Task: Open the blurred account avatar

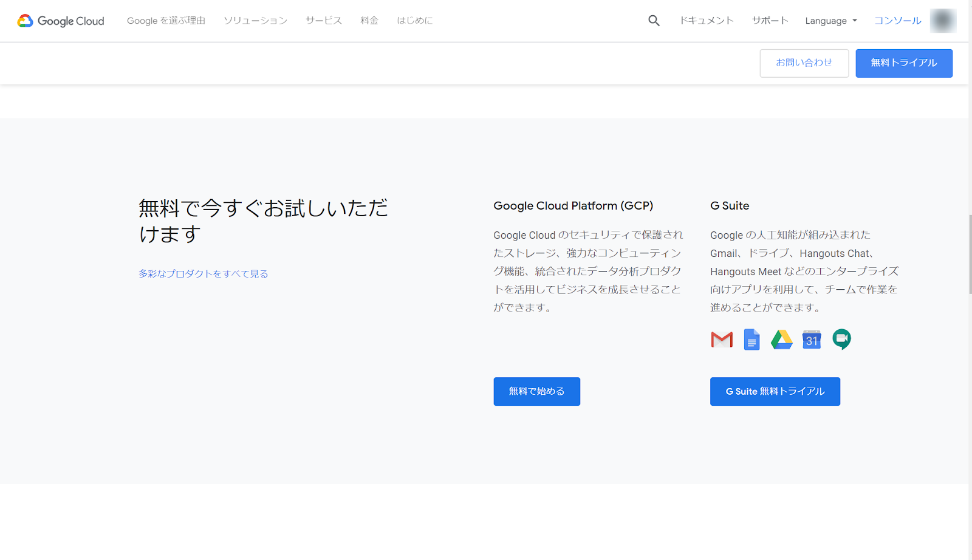Action: point(943,21)
